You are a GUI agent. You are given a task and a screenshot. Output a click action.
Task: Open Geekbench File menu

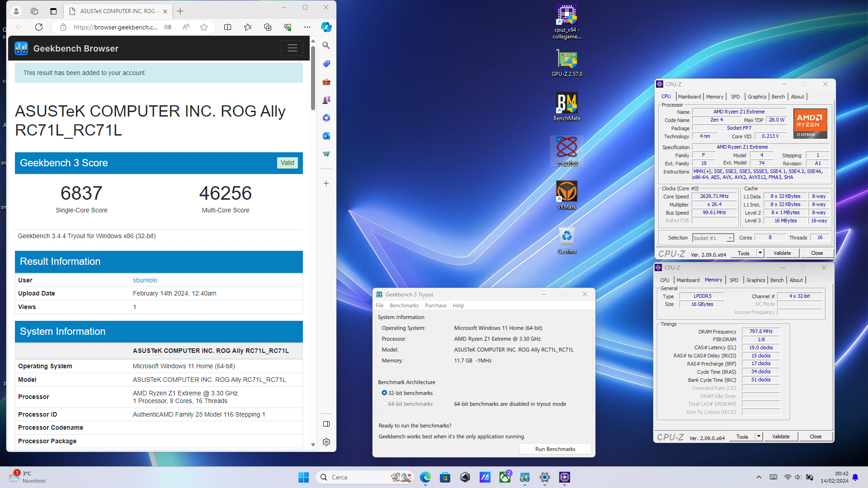tap(380, 305)
